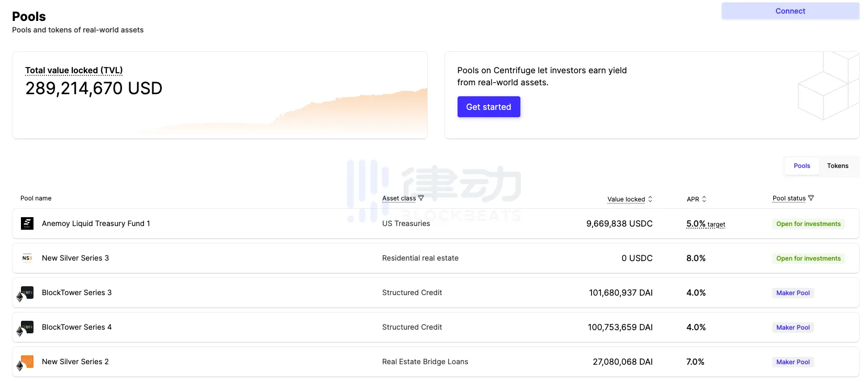Click the New Silver Series 2 orange icon
The width and height of the screenshot is (868, 382).
pyautogui.click(x=26, y=362)
